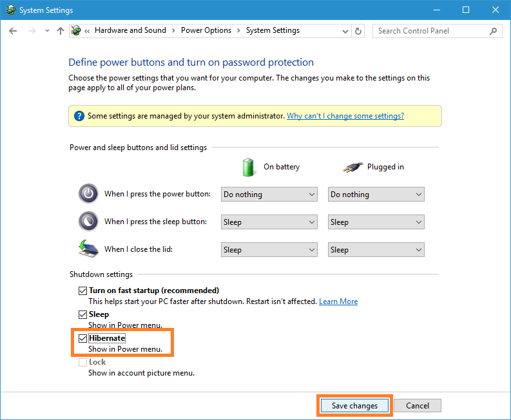Go up one level with up arrow

61,31
